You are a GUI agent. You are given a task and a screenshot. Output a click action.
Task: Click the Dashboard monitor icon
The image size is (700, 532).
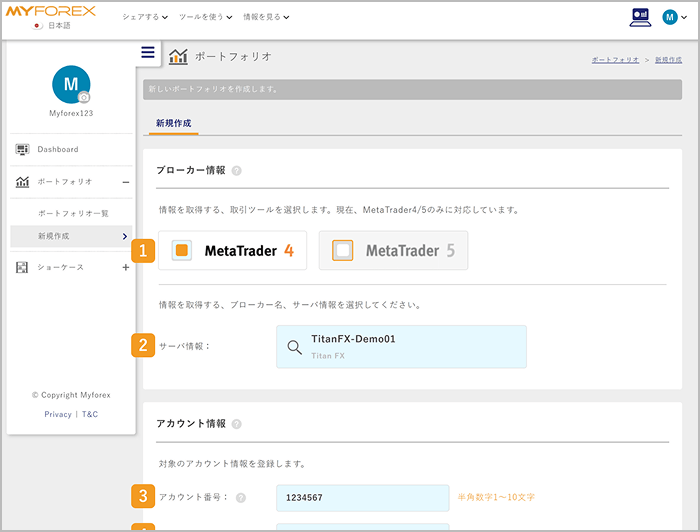[22, 149]
